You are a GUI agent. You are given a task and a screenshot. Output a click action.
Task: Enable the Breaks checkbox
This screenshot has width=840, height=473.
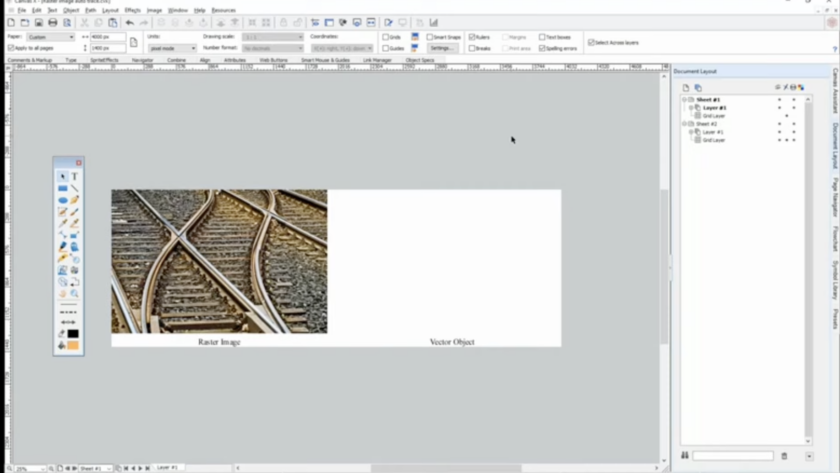[472, 48]
